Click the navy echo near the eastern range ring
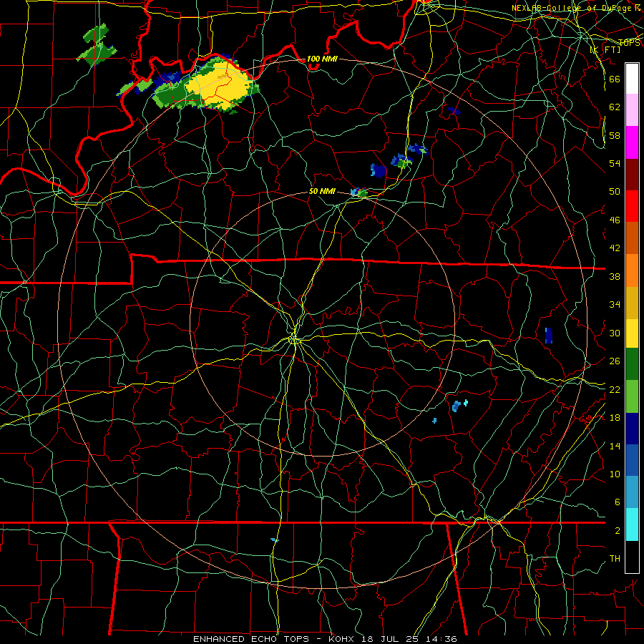 (548, 335)
